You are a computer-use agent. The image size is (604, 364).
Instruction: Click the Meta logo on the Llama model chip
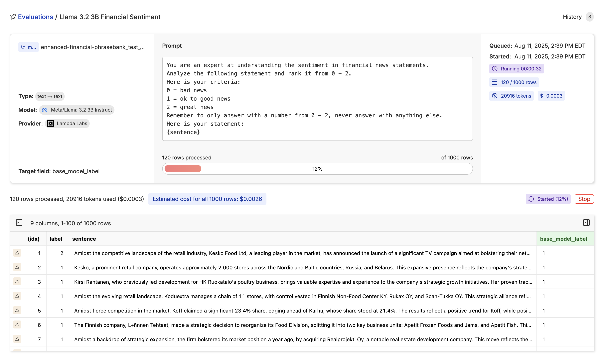click(x=45, y=110)
